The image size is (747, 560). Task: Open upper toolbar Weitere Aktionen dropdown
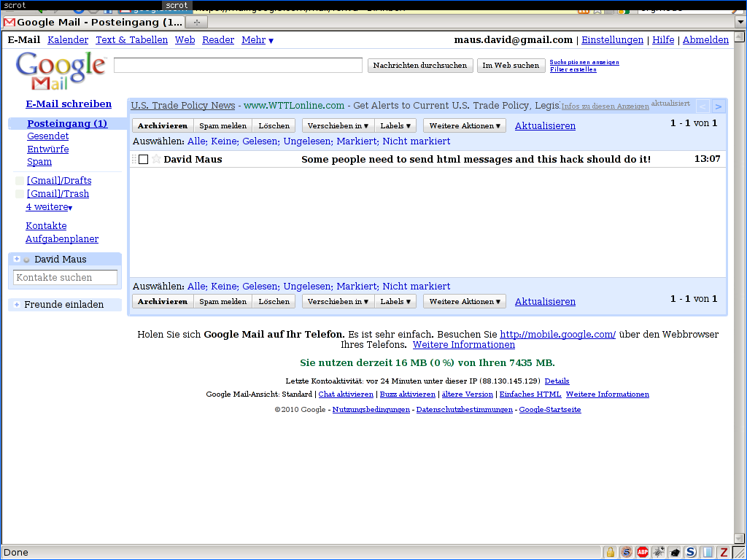coord(465,125)
